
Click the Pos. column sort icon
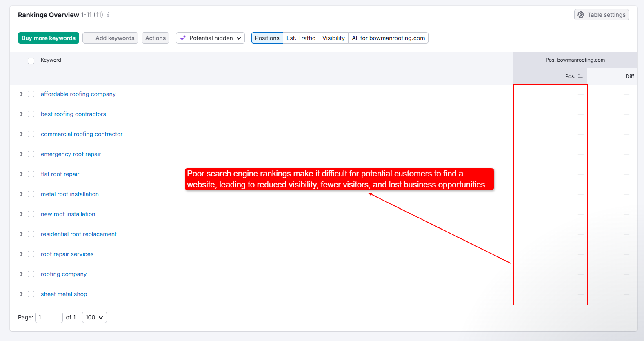[x=580, y=76]
